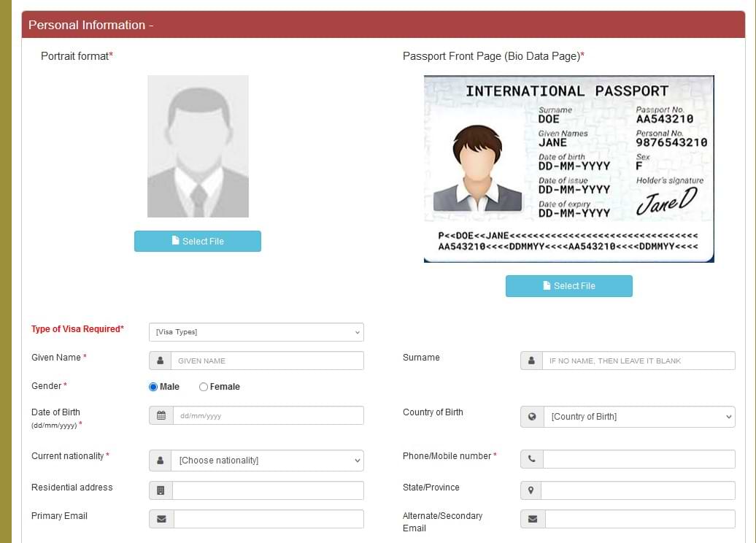Click the calendar icon for Date of Birth

pos(161,415)
